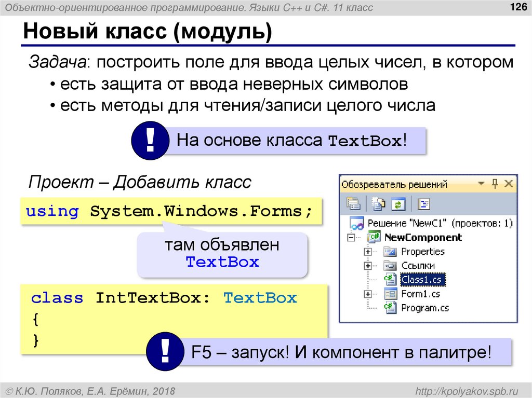This screenshot has height=398, width=532.
Task: Select the NewComponent project label
Action: coord(423,237)
